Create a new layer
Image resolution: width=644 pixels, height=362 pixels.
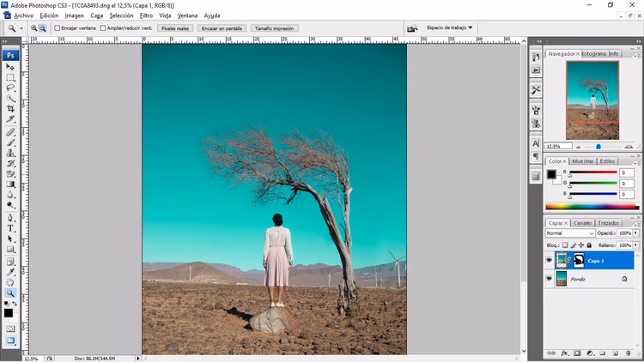[x=616, y=353]
